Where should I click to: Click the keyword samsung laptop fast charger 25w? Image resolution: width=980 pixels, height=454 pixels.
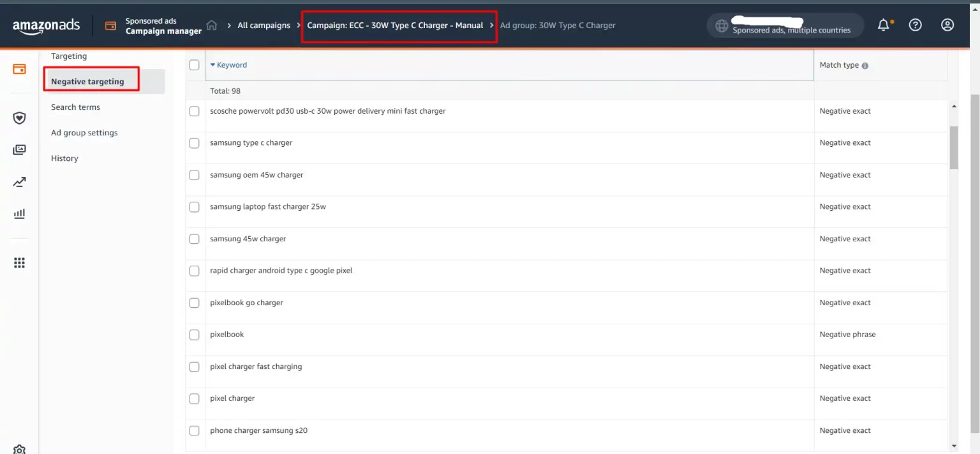point(268,207)
